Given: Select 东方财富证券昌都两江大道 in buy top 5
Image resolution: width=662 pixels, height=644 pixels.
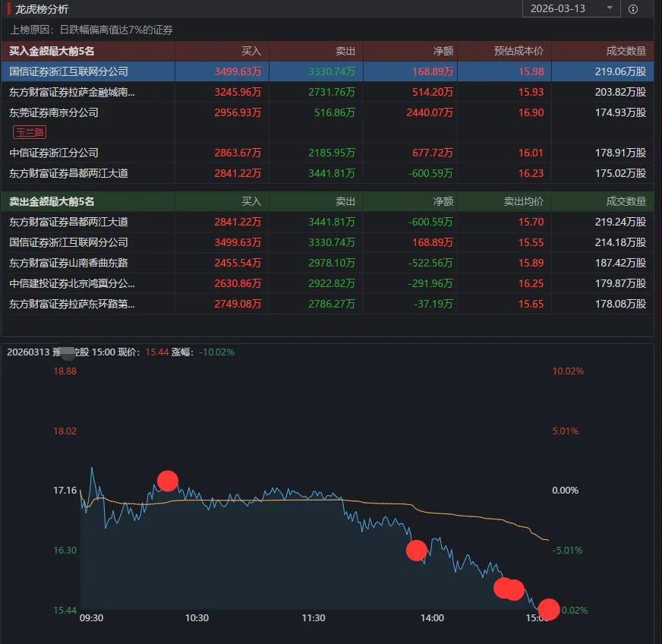Looking at the screenshot, I should pyautogui.click(x=328, y=173).
